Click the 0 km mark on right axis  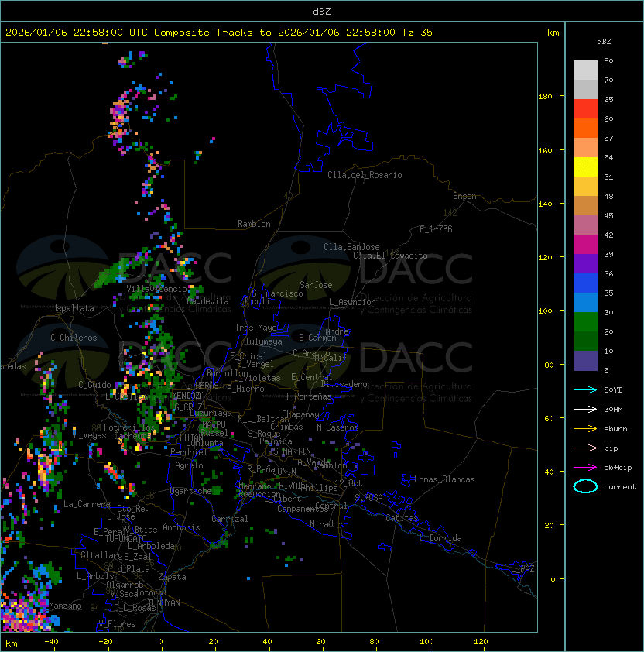coord(553,579)
